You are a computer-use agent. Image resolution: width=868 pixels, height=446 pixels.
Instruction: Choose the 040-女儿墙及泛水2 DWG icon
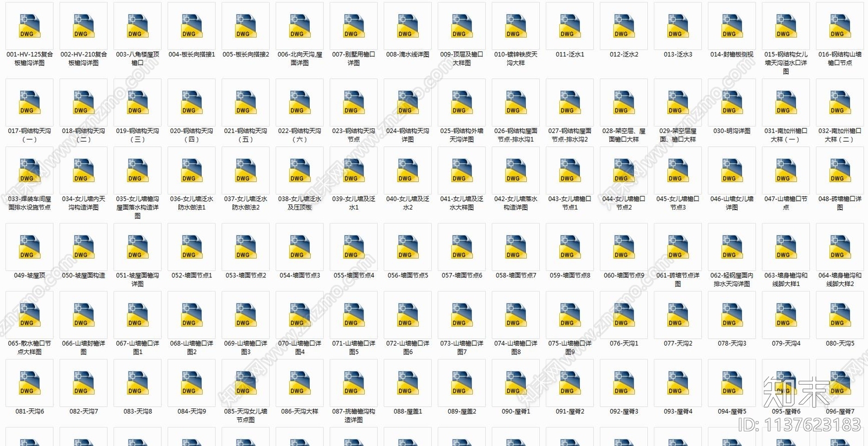tap(407, 170)
